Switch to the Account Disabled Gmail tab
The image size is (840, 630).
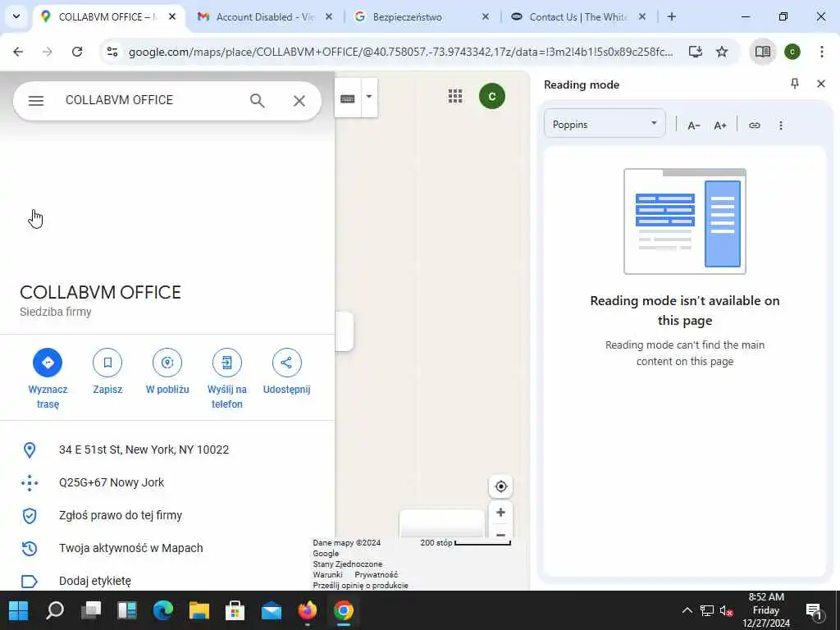pos(264,16)
